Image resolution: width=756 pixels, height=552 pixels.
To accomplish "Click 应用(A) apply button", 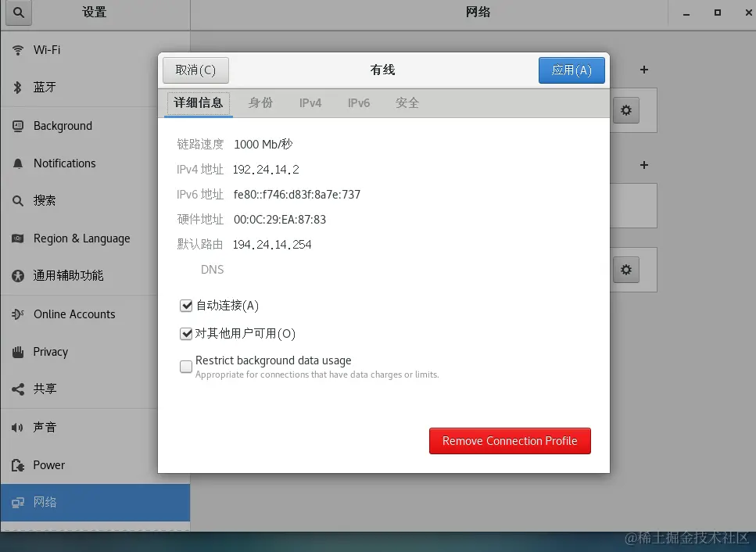I will pyautogui.click(x=571, y=70).
